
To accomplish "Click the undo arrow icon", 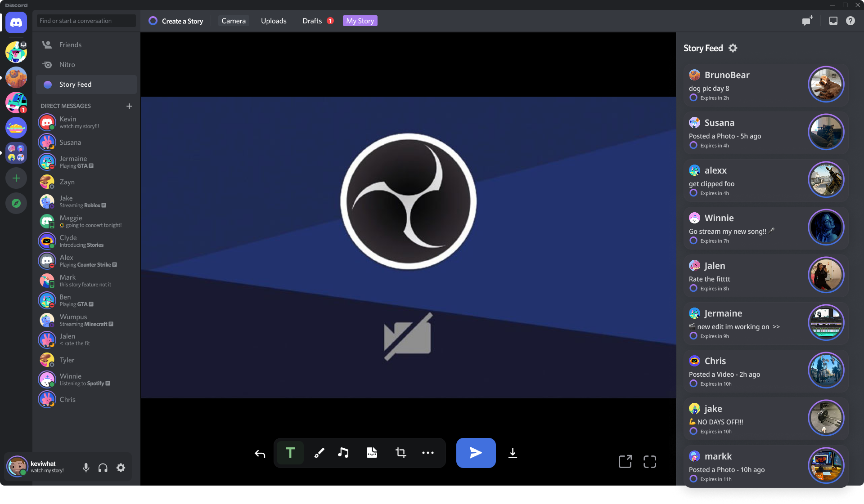I will (260, 454).
